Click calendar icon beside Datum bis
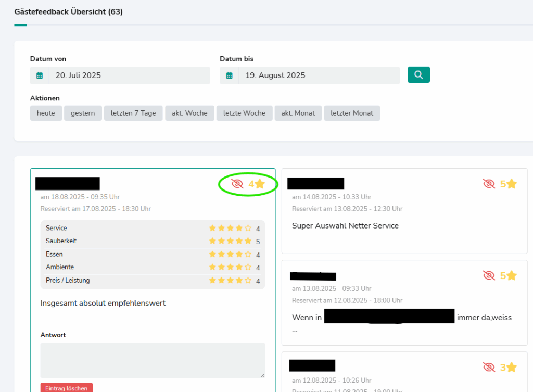The height and width of the screenshot is (392, 533). click(x=229, y=75)
